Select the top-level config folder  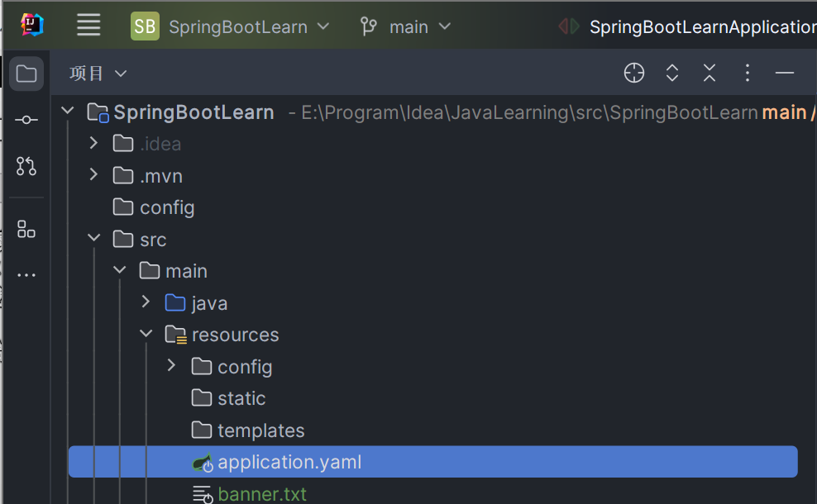click(167, 207)
